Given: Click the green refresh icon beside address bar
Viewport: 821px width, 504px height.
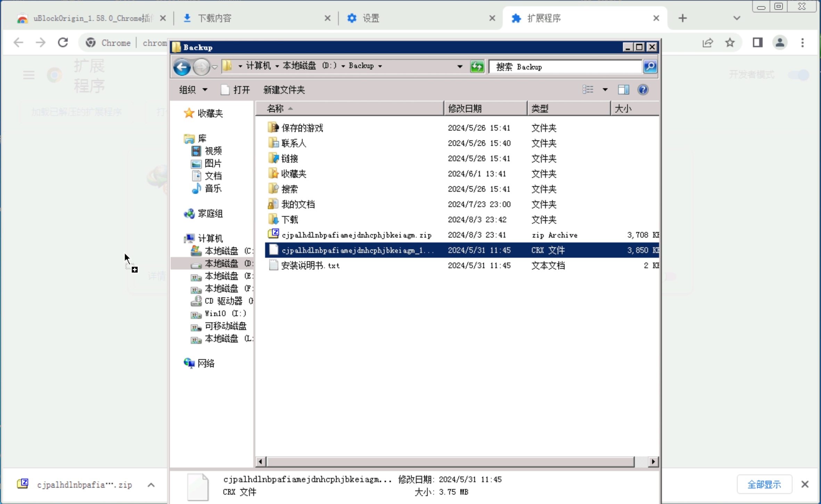Looking at the screenshot, I should [477, 66].
